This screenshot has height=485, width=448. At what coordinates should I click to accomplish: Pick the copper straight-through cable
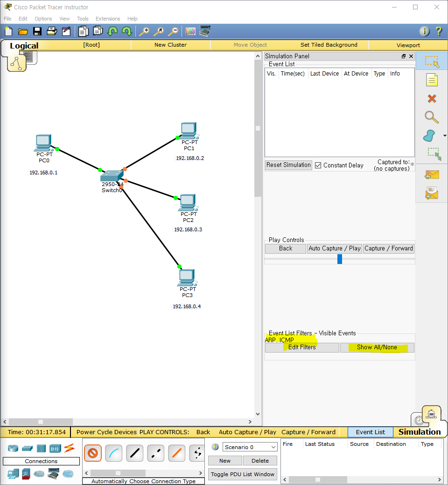[135, 453]
